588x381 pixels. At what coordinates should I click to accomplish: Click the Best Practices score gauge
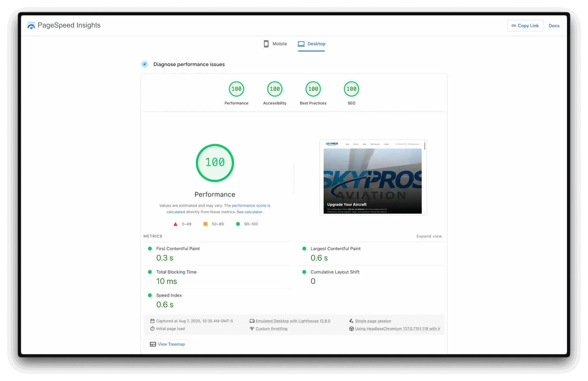click(x=313, y=89)
